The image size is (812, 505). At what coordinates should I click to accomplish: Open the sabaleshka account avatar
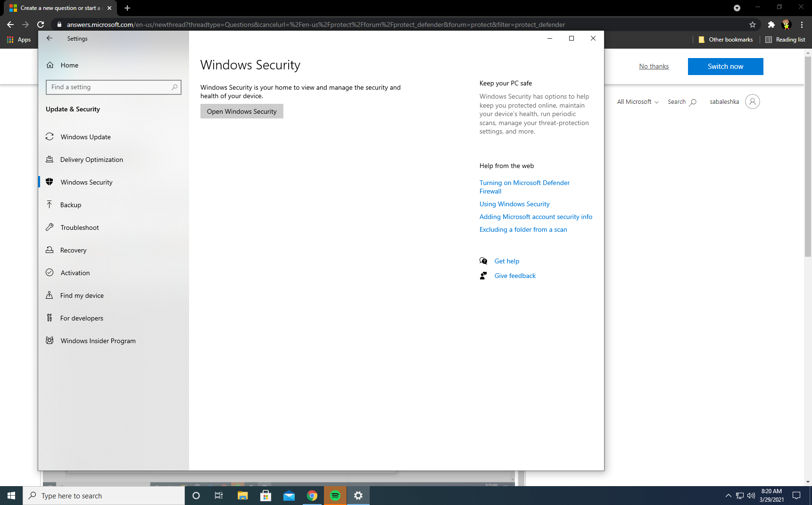(x=753, y=101)
